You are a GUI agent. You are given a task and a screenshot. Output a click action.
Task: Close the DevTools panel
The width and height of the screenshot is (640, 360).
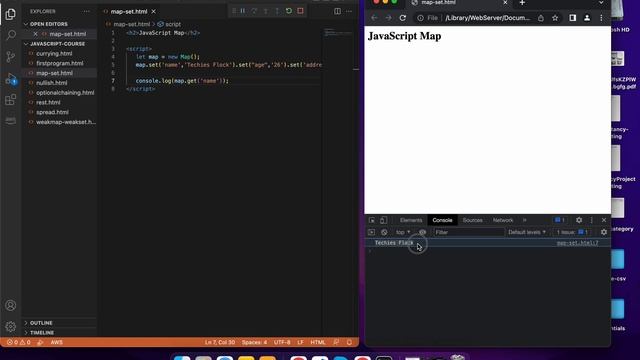[x=604, y=220]
